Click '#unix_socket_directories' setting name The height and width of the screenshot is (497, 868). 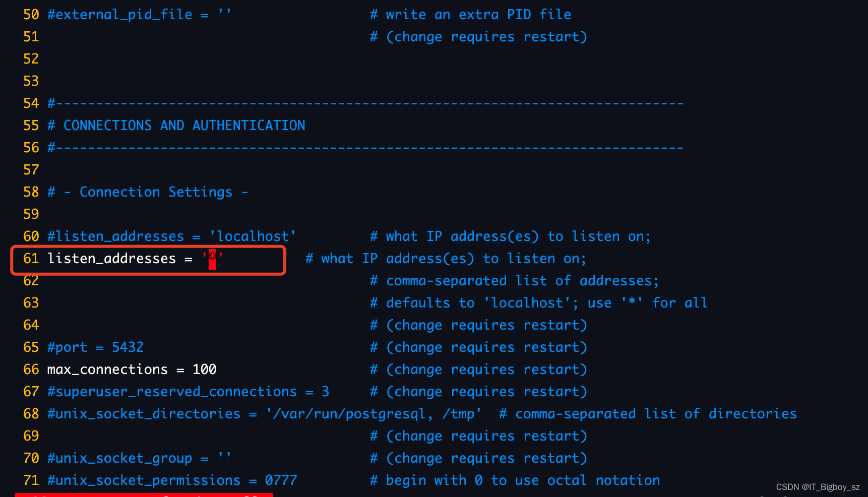144,414
